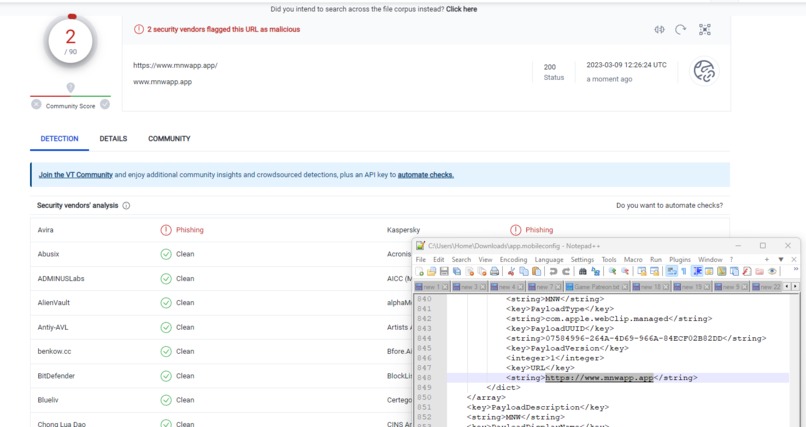Viewport: 806px width, 427px height.
Task: Click the similar-search icon beside reanalyze
Action: tap(660, 29)
